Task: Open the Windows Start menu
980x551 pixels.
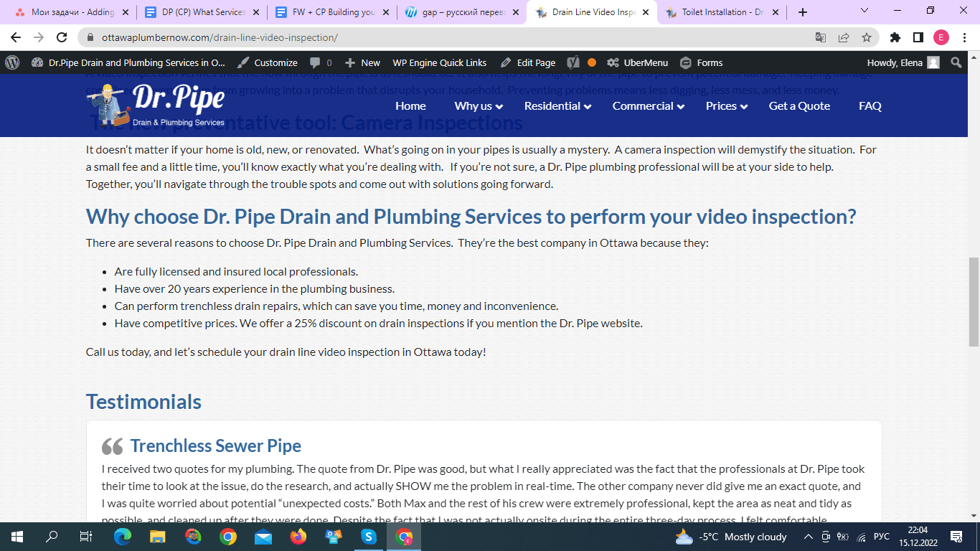Action: click(17, 536)
